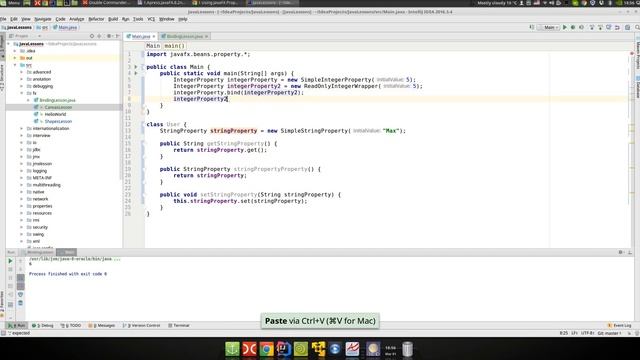
Task: Select ShapesLesson in the project tree
Action: 58,121
